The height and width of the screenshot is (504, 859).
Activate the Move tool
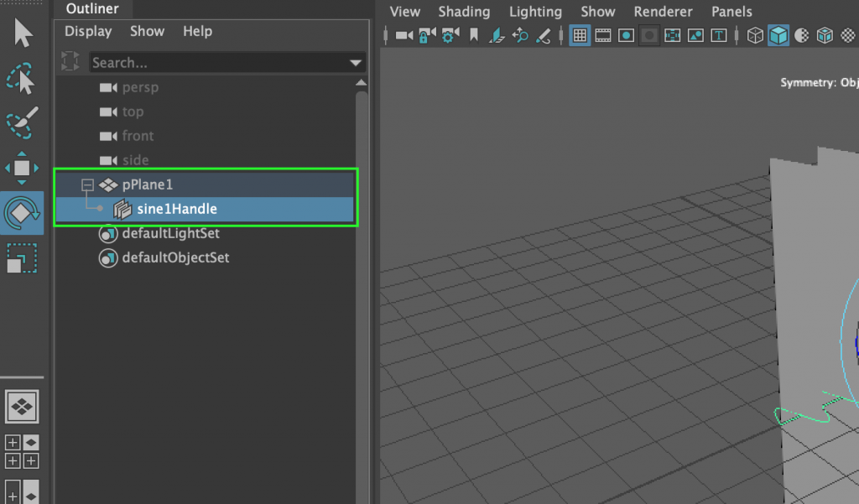click(x=22, y=168)
